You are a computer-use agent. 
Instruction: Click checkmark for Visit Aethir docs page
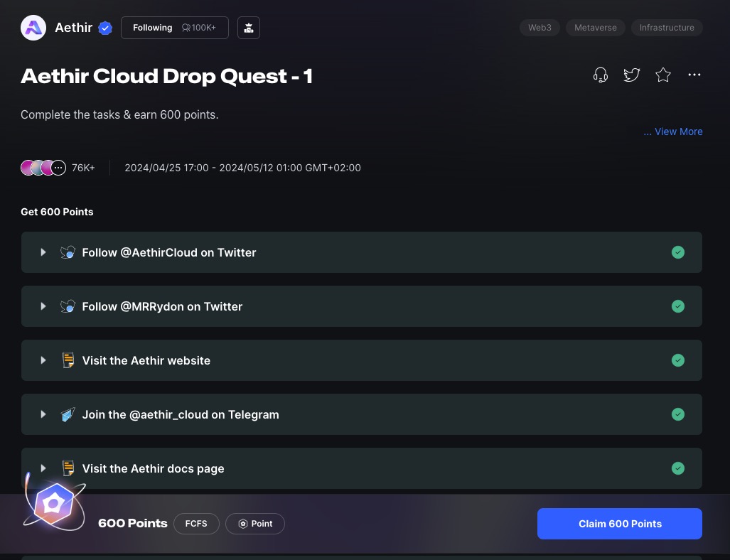click(678, 468)
